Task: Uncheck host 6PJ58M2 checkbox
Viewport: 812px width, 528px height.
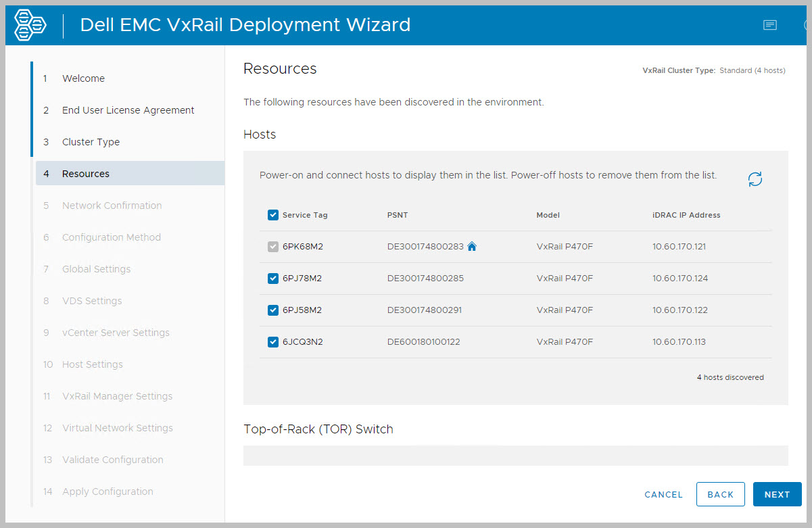Action: 273,310
